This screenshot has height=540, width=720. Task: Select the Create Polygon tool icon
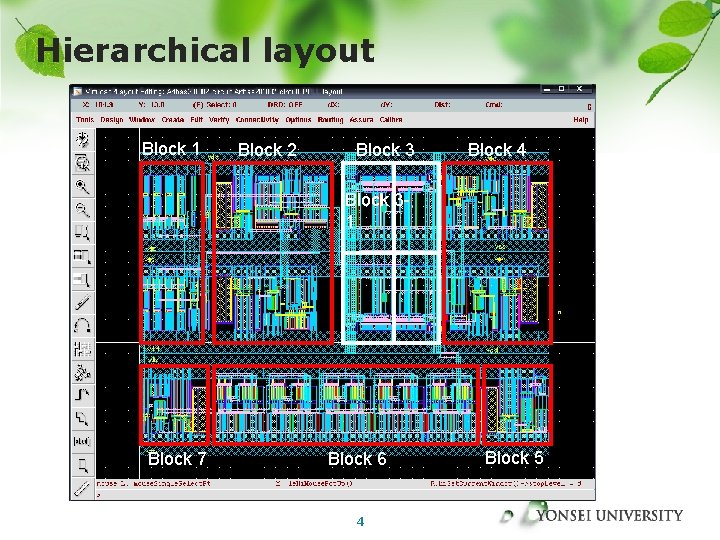tap(83, 419)
